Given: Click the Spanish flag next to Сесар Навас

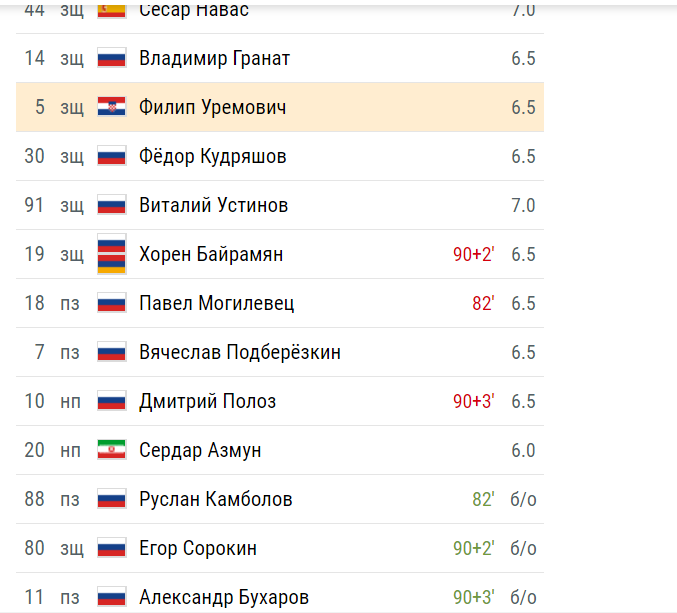Looking at the screenshot, I should [112, 10].
